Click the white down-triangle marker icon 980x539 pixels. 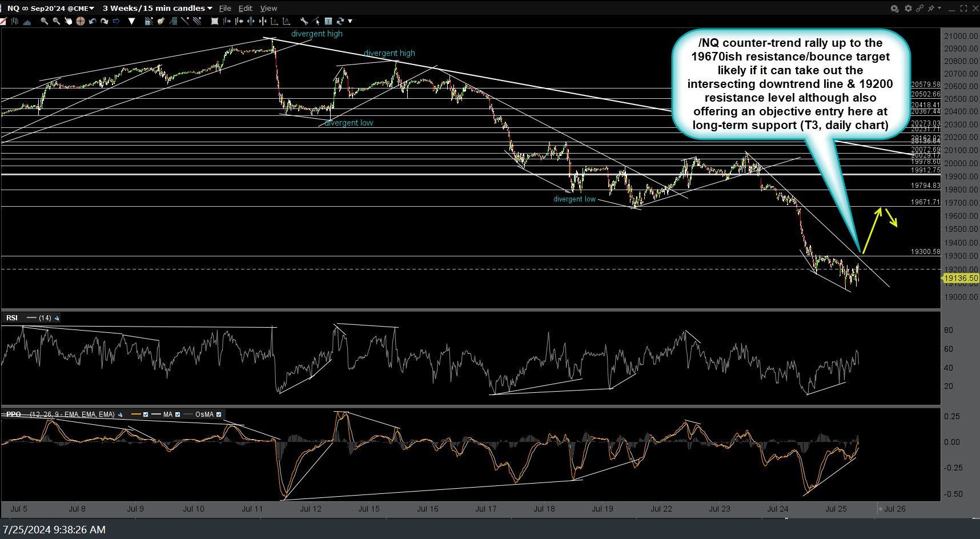[132, 21]
